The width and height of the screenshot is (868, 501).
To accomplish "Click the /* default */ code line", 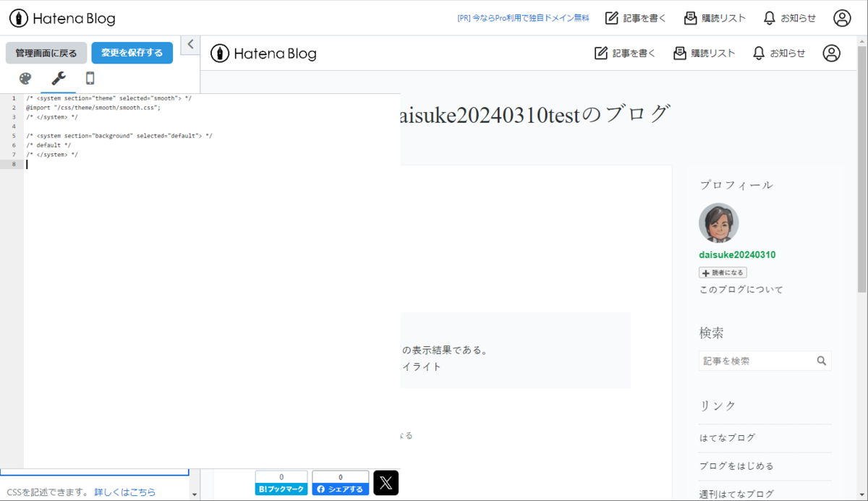I will (48, 145).
